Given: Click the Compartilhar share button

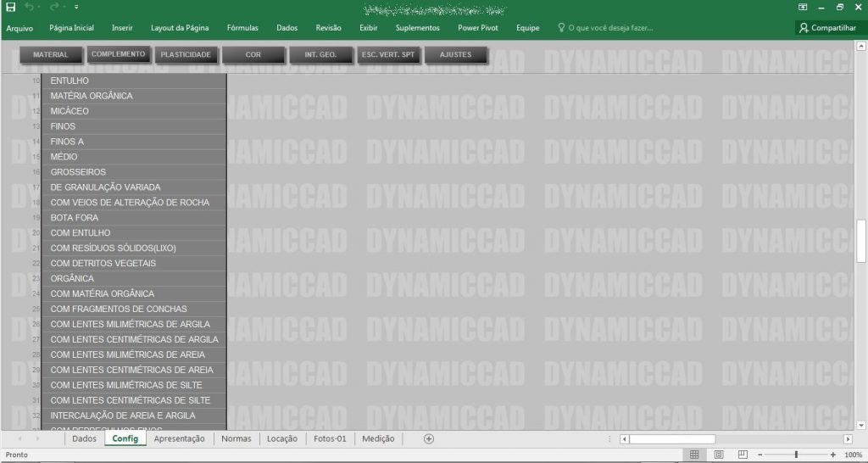Looking at the screenshot, I should pyautogui.click(x=828, y=28).
